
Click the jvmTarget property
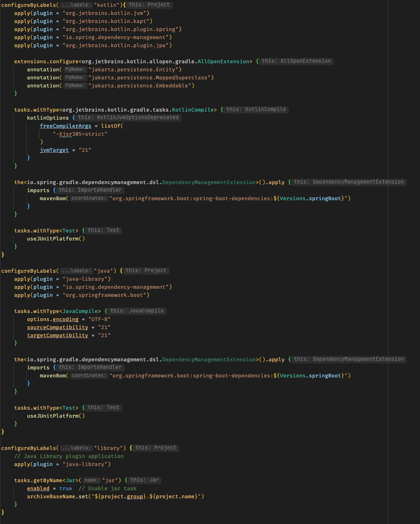[54, 150]
